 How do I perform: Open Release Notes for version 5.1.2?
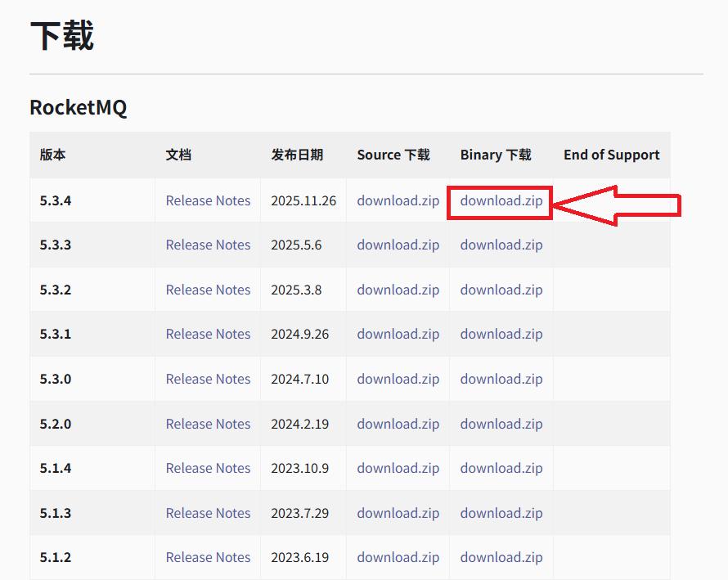[208, 557]
